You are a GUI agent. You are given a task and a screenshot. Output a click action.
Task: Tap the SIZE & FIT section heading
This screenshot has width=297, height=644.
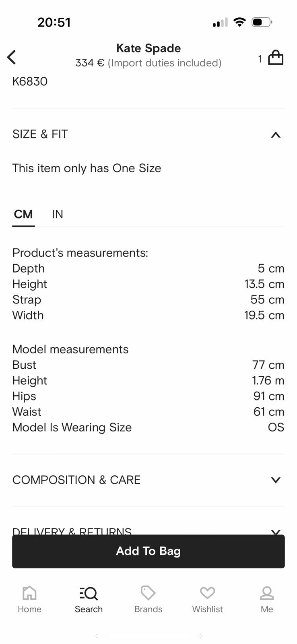point(40,134)
